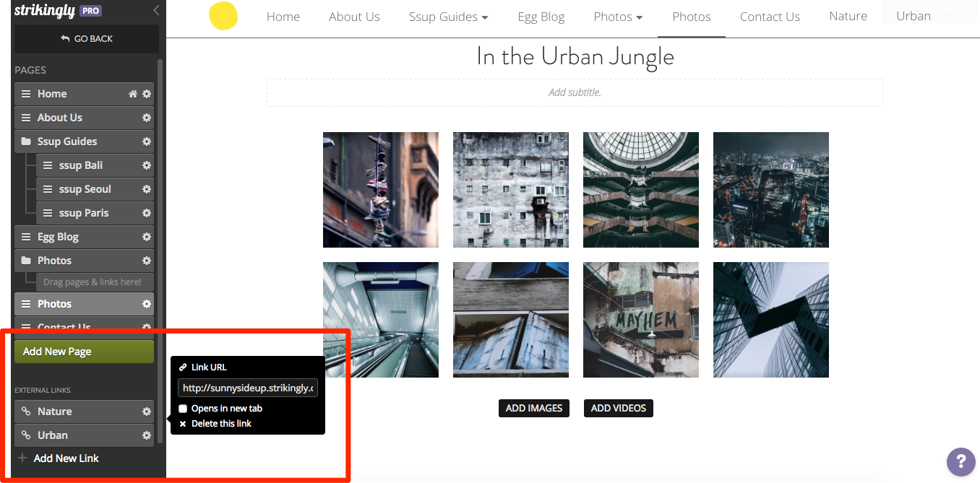Open Nature link in the top navigation bar
This screenshot has height=483, width=980.
click(848, 16)
